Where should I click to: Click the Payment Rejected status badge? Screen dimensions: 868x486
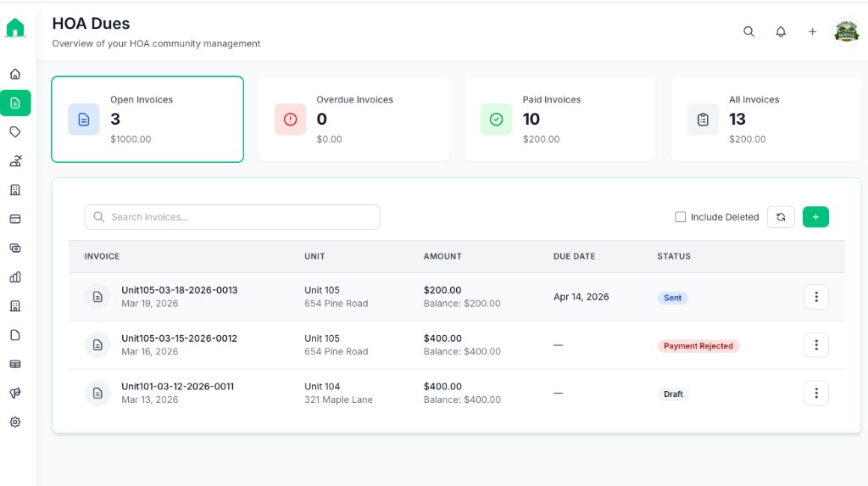click(698, 346)
